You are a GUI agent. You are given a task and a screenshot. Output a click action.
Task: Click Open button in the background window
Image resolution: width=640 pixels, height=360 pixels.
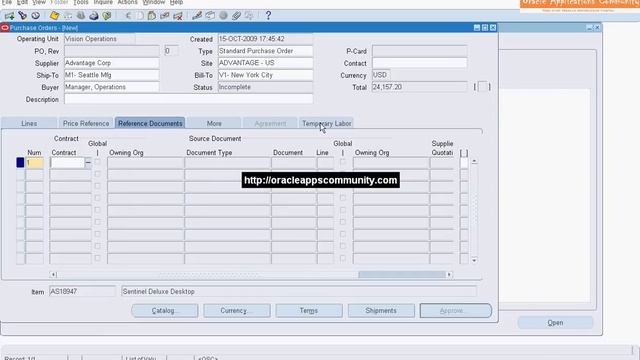click(x=555, y=323)
